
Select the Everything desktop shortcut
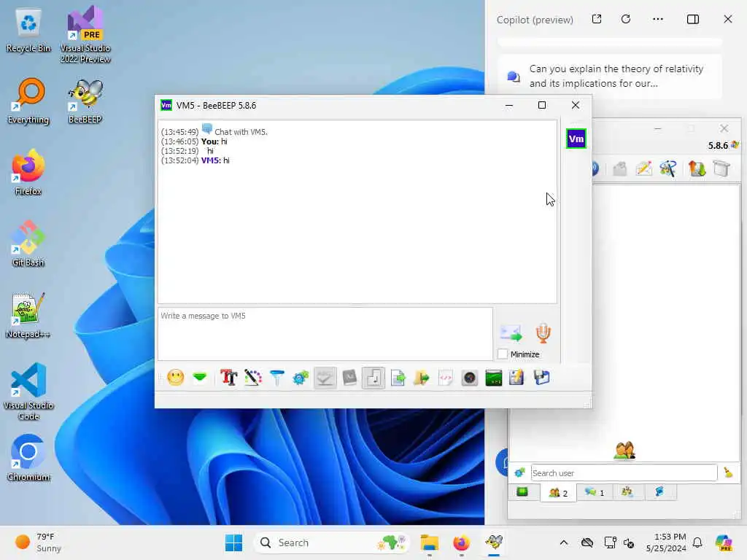28,101
